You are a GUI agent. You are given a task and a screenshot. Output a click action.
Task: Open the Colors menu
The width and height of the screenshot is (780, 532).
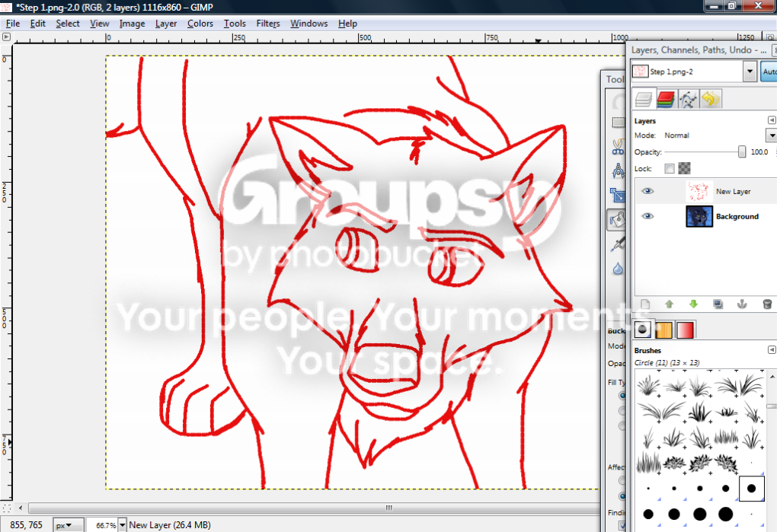click(x=200, y=24)
